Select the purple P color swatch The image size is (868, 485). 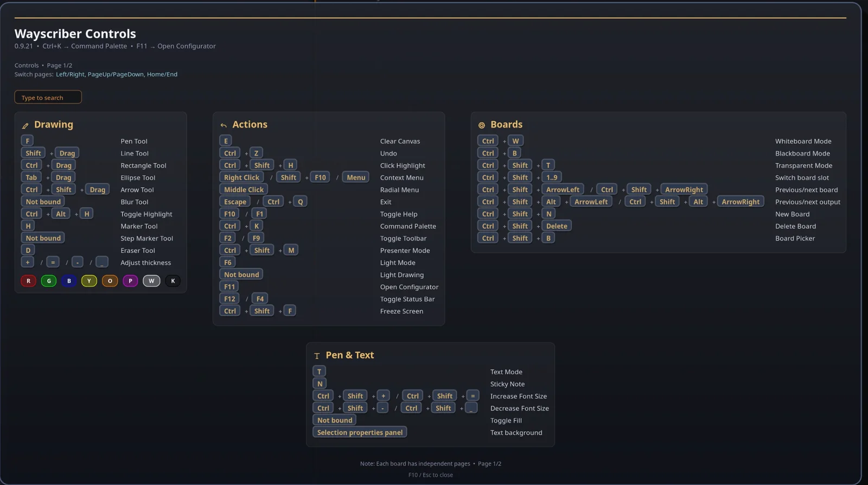click(x=130, y=280)
